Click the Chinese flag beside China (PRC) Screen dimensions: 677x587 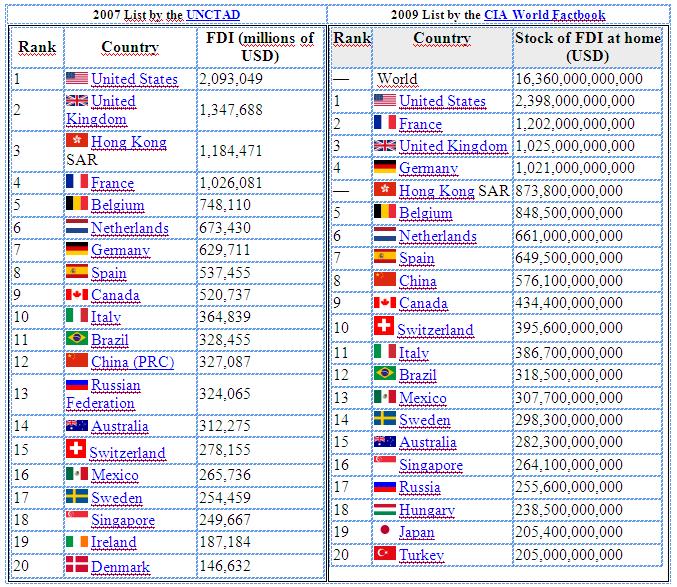77,360
